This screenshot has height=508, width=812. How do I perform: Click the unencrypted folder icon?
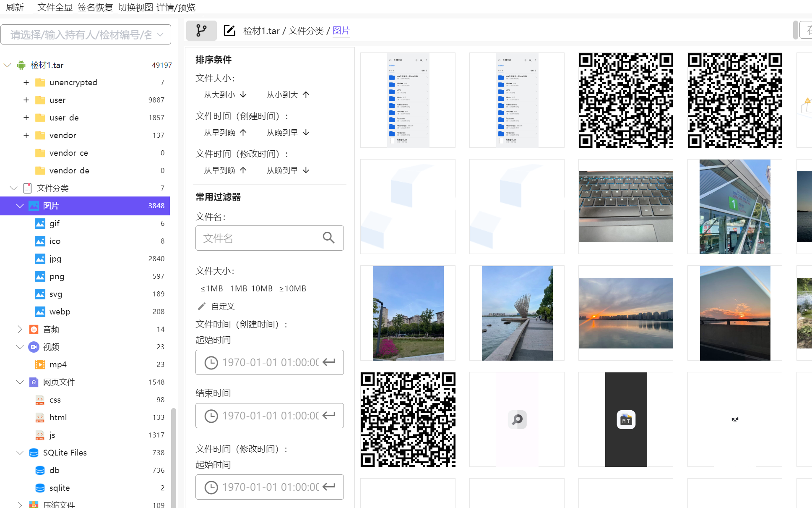click(x=40, y=82)
